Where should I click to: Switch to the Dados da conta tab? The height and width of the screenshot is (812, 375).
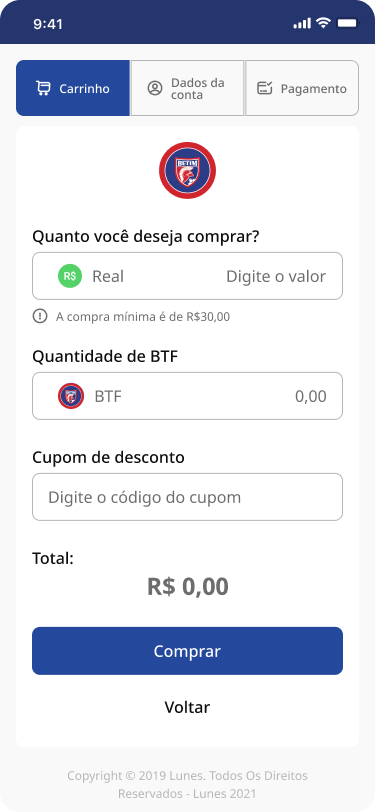187,88
